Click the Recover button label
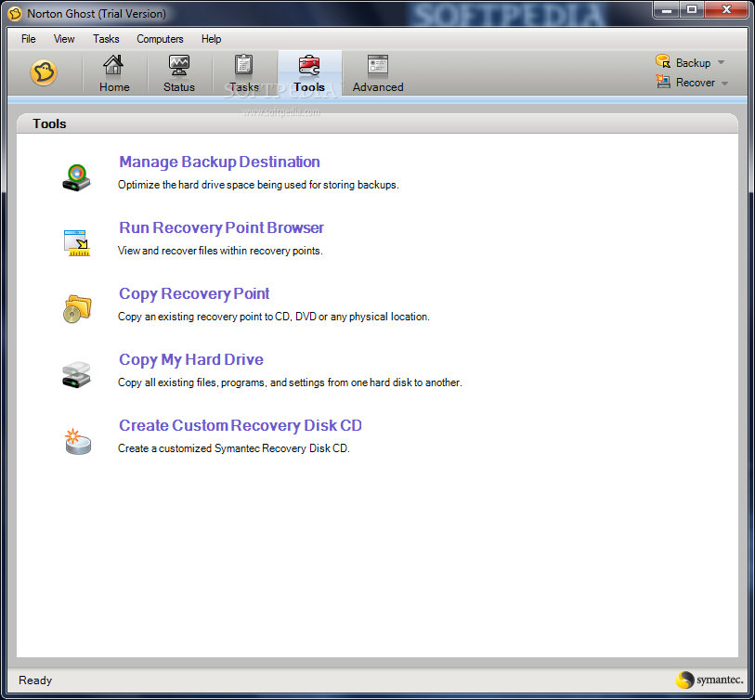Screen dimensions: 755x700 (x=696, y=83)
